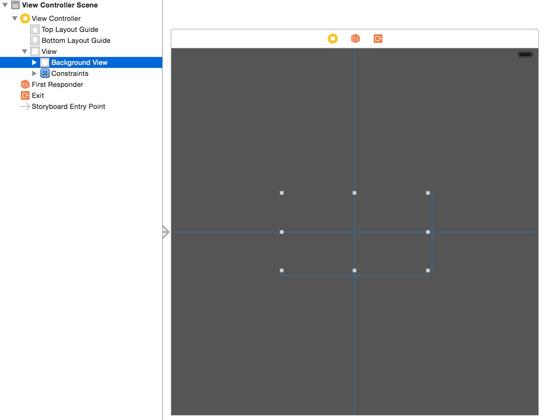Select Bottom Layout Guide in outline
The image size is (550, 420).
(x=76, y=40)
